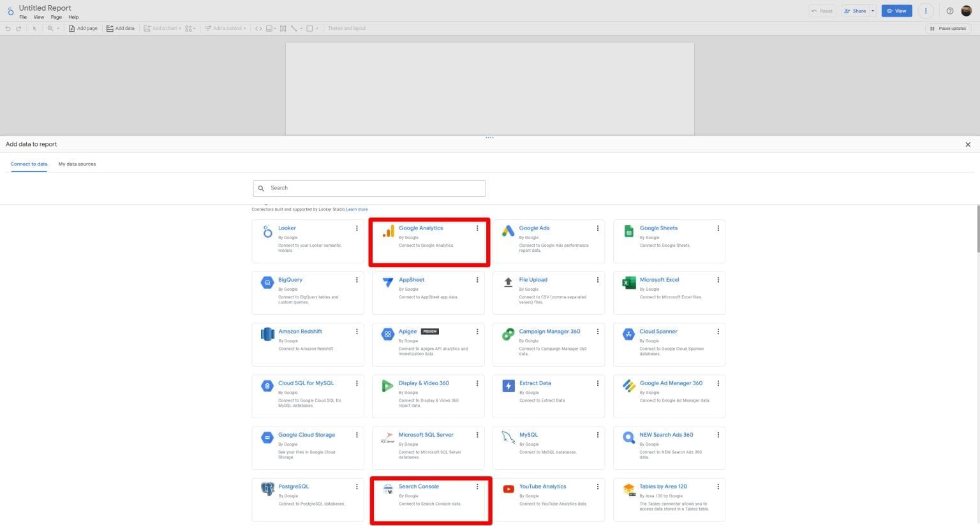Open the Help question mark icon

click(949, 10)
